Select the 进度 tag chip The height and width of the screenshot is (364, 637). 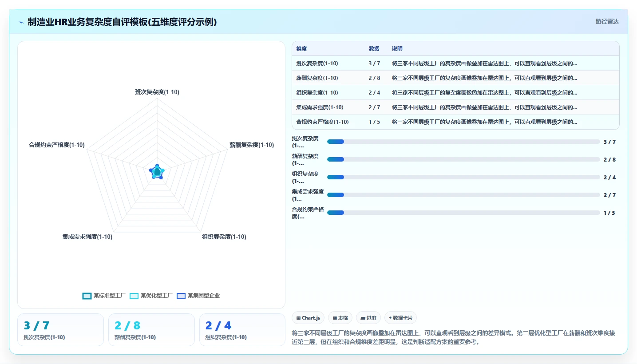coord(368,318)
